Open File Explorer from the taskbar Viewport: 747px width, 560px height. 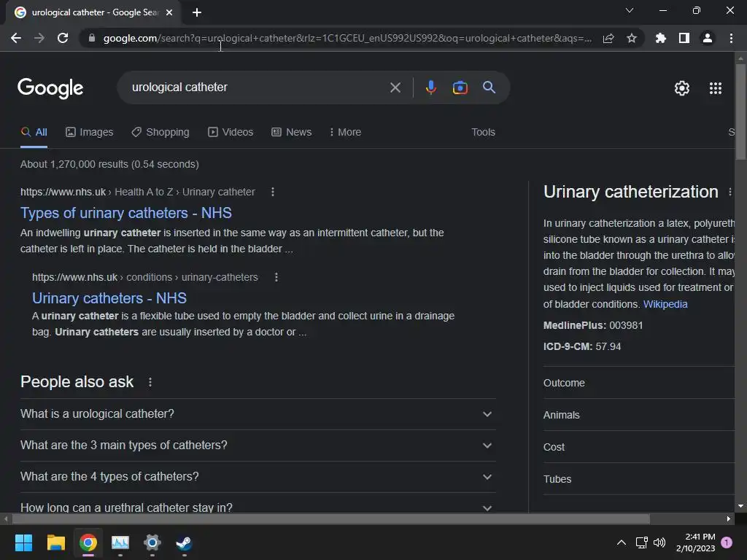55,542
